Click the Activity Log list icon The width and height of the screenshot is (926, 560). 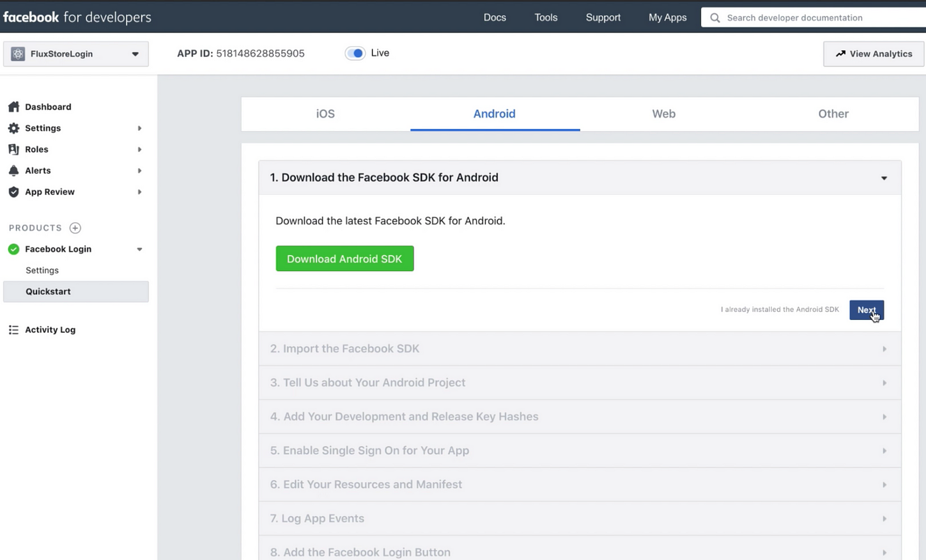(x=13, y=329)
